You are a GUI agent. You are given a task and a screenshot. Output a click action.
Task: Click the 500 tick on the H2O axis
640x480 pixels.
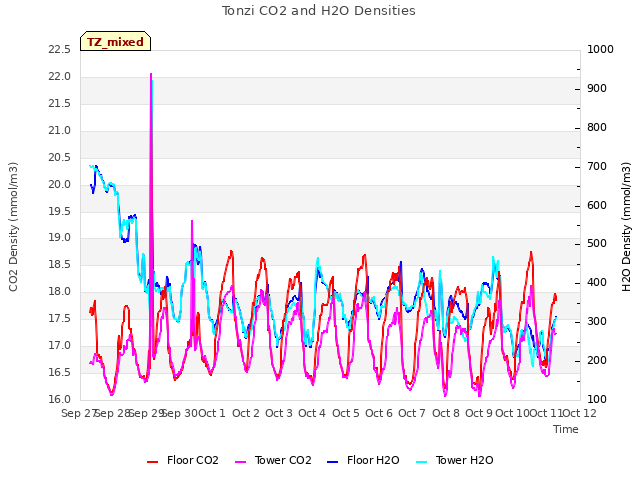pyautogui.click(x=597, y=244)
